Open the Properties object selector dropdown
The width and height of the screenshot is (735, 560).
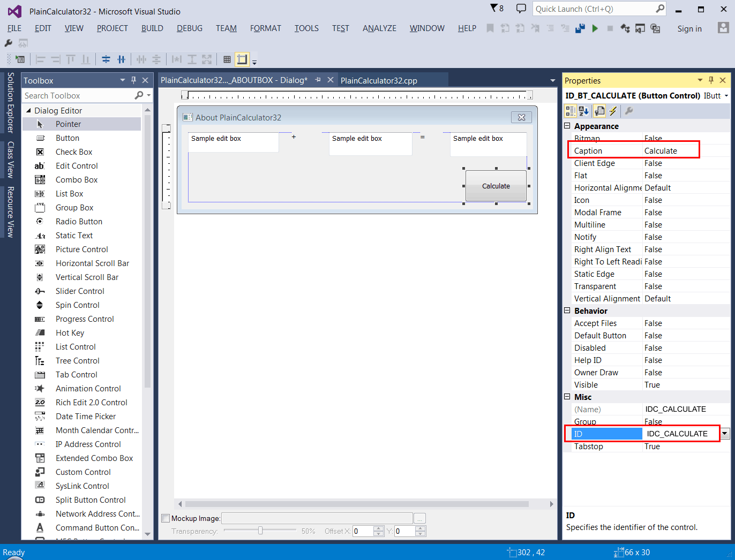click(726, 96)
